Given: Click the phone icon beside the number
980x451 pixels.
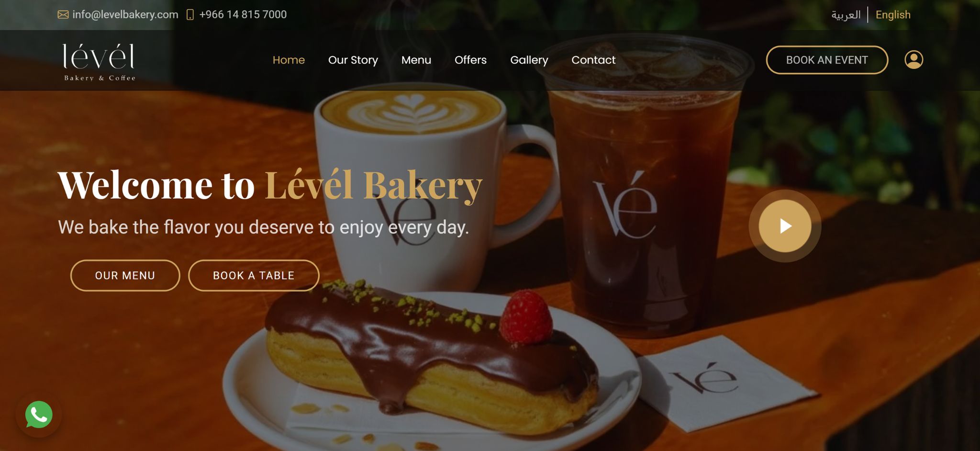Looking at the screenshot, I should [190, 15].
